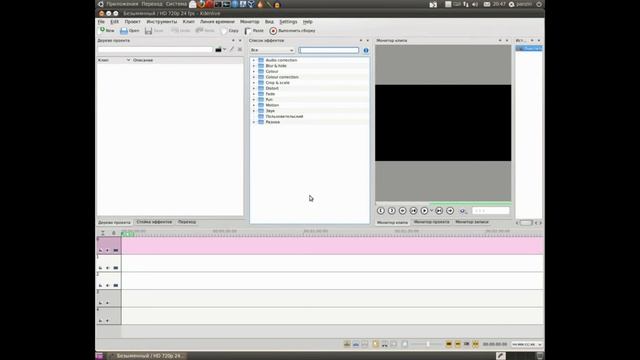
Task: Click the set zone start monitor button
Action: [x=381, y=211]
